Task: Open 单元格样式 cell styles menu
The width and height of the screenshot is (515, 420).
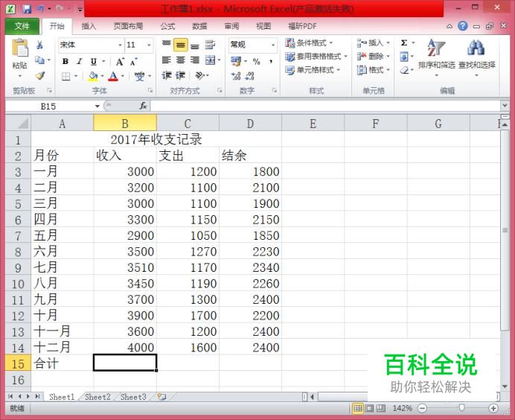Action: 313,70
